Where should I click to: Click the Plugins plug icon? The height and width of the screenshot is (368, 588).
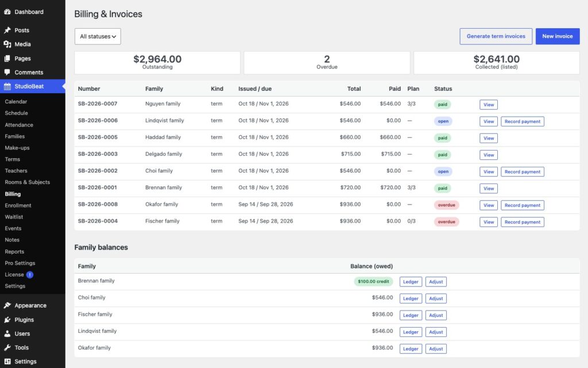point(7,320)
